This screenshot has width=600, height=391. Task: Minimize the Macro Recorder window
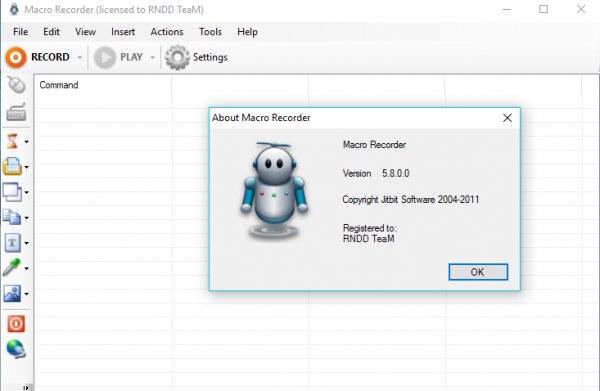point(506,9)
